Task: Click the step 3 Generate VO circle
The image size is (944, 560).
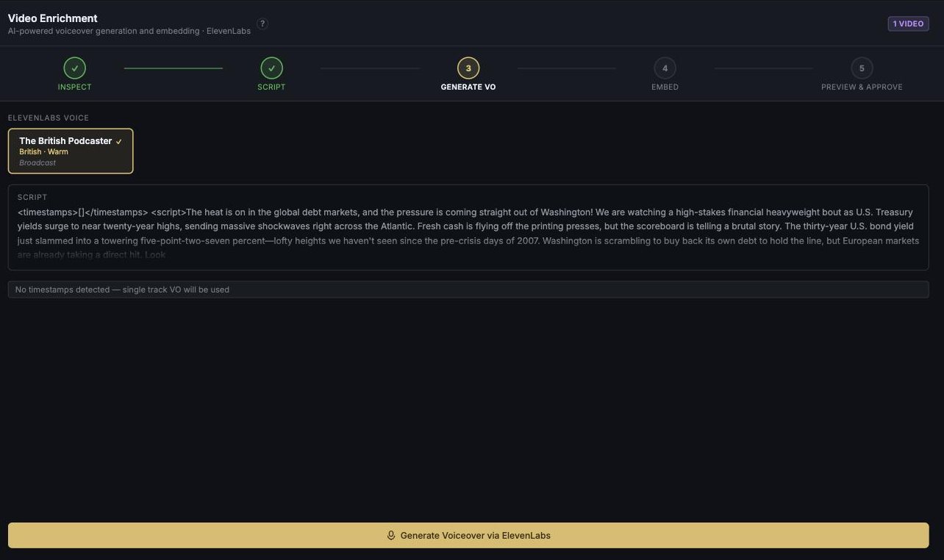Action: tap(468, 68)
